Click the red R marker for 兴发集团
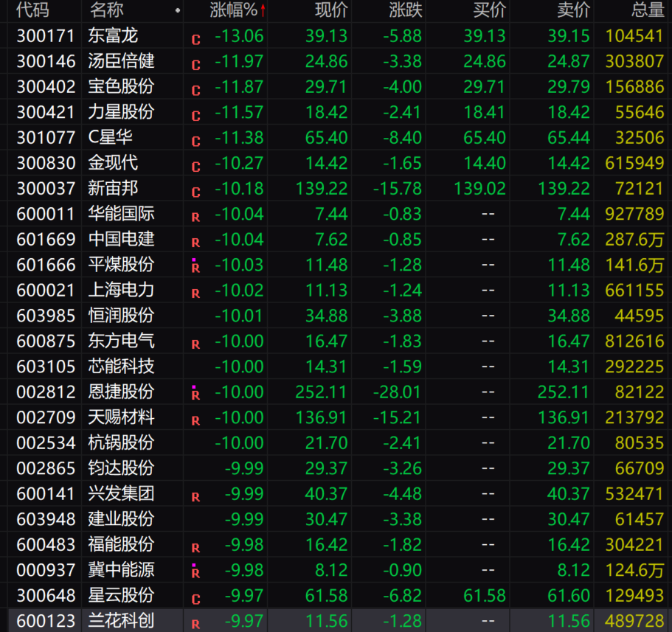 [x=196, y=498]
